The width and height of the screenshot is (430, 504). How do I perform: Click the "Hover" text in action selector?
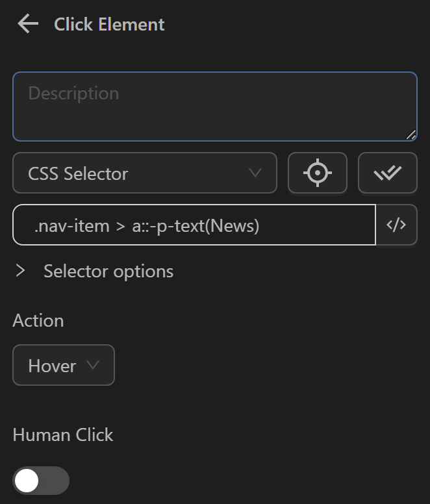(x=52, y=366)
